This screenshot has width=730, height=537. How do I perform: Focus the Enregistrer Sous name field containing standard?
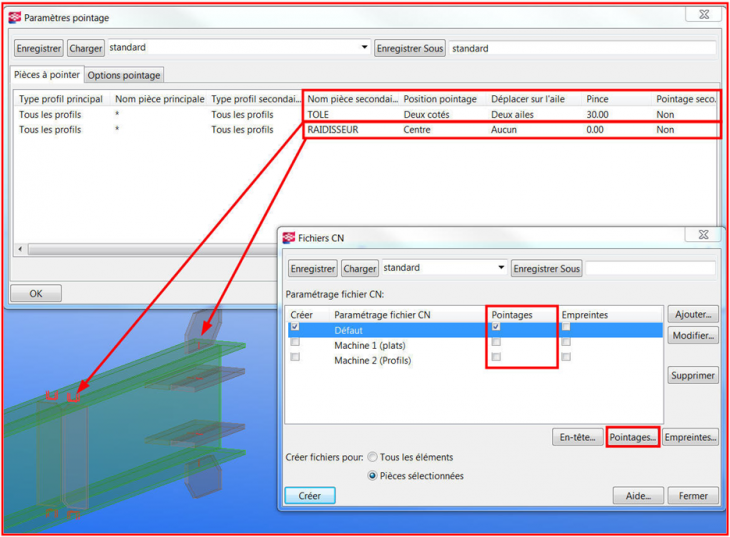pos(582,48)
